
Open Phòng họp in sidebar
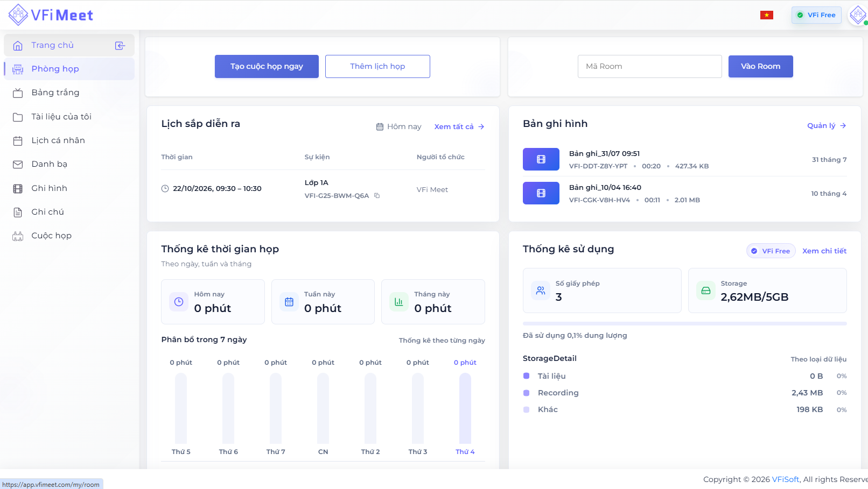69,69
